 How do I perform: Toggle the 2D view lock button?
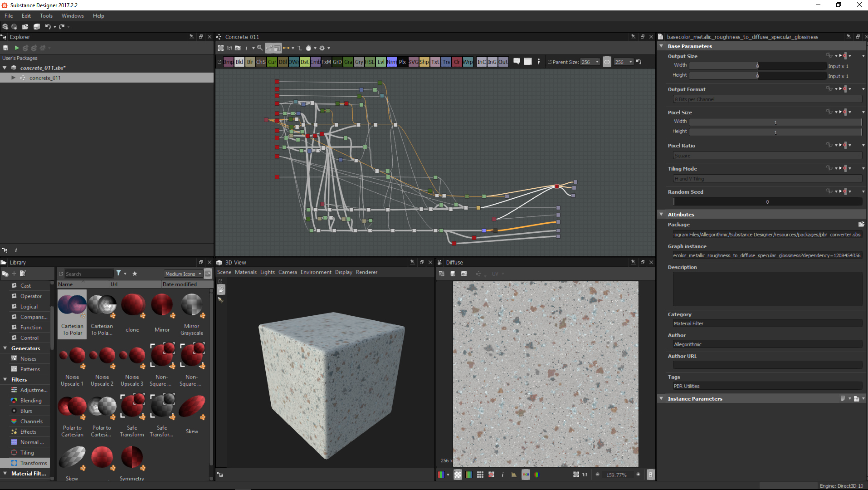click(650, 475)
